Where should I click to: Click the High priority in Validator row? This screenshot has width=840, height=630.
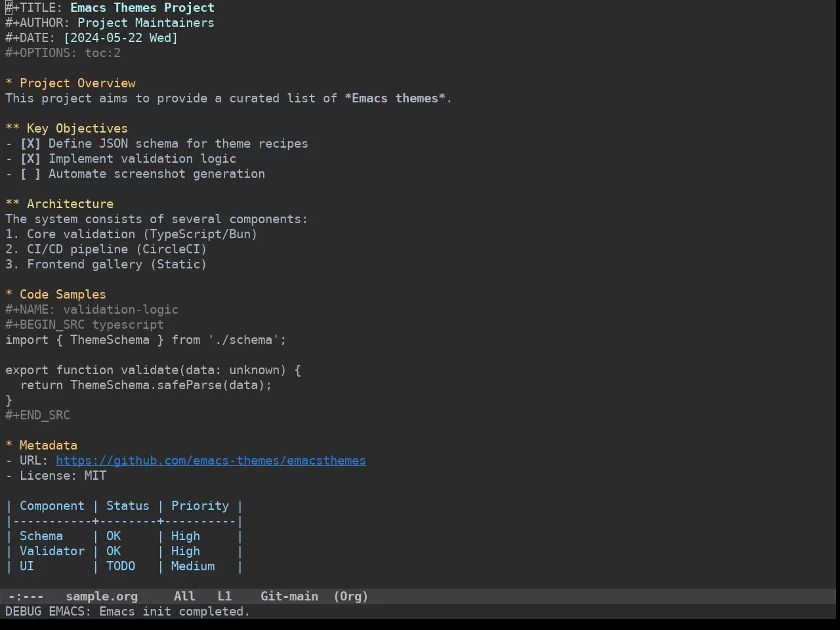point(186,551)
